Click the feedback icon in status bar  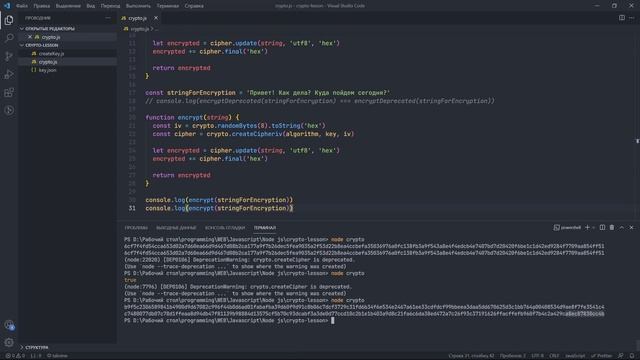pos(621,356)
